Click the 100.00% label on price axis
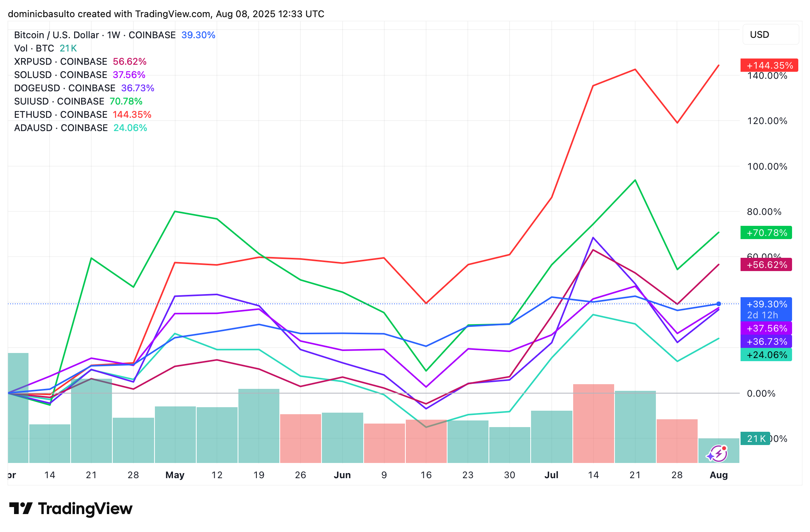This screenshot has height=532, width=810. 767,167
